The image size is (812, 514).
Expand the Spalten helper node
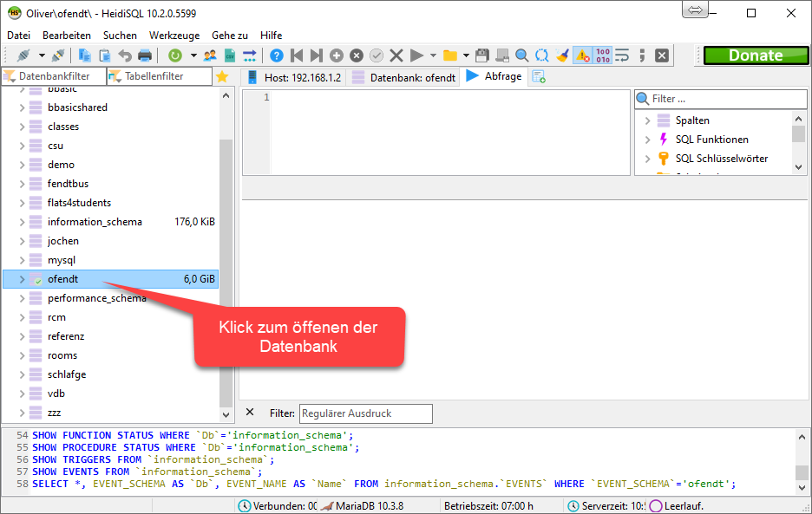pos(647,120)
